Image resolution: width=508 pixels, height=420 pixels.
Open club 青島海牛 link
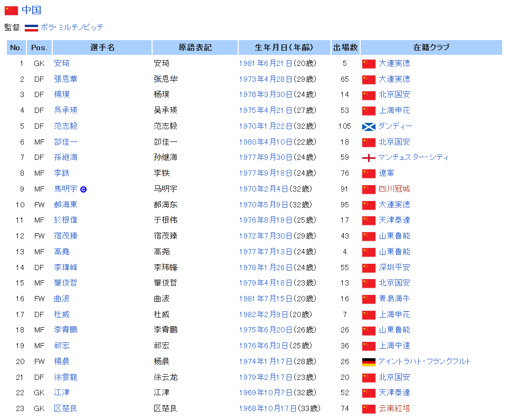(394, 299)
